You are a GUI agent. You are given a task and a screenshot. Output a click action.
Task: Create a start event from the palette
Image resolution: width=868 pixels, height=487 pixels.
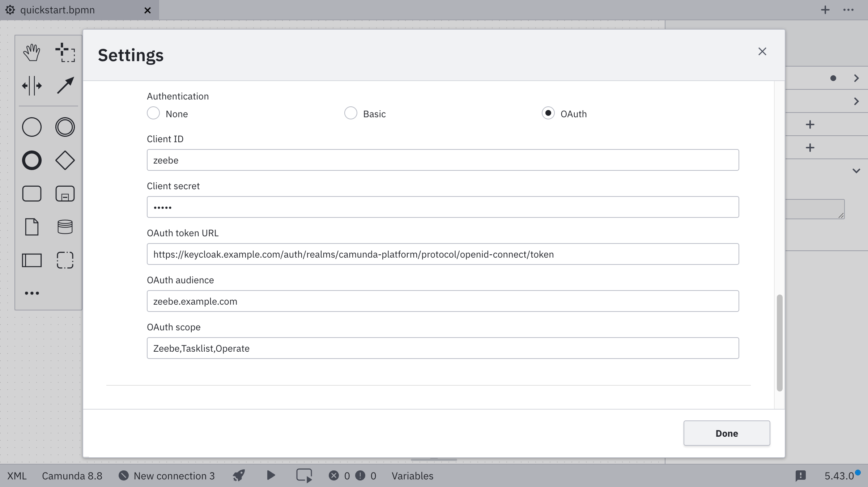tap(32, 127)
